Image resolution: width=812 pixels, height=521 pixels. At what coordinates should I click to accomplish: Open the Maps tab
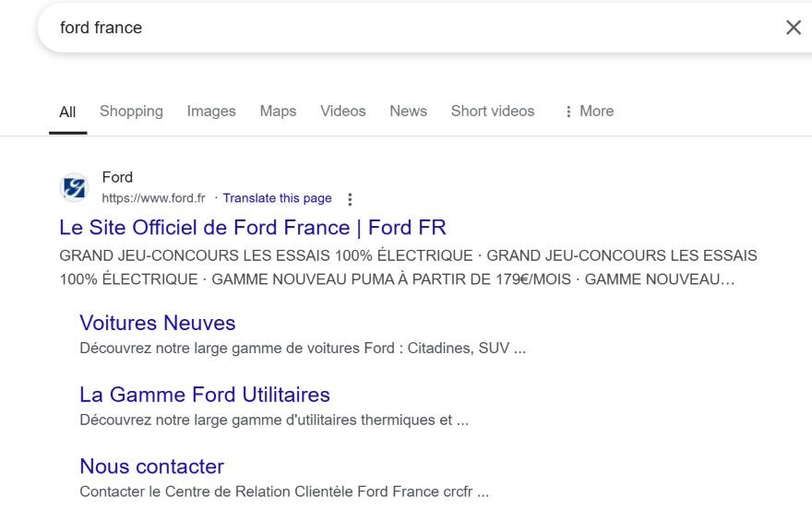tap(278, 112)
